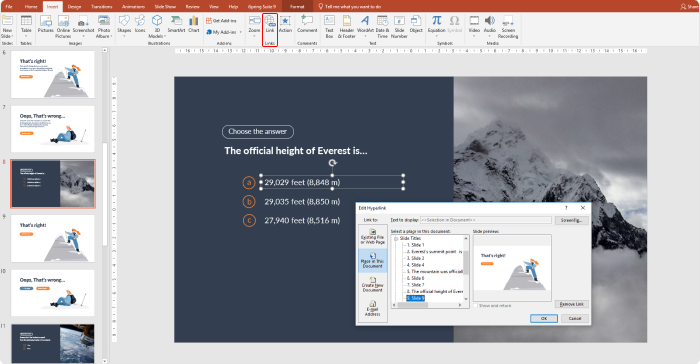
Task: Open the Slide Show tab
Action: coord(165,7)
